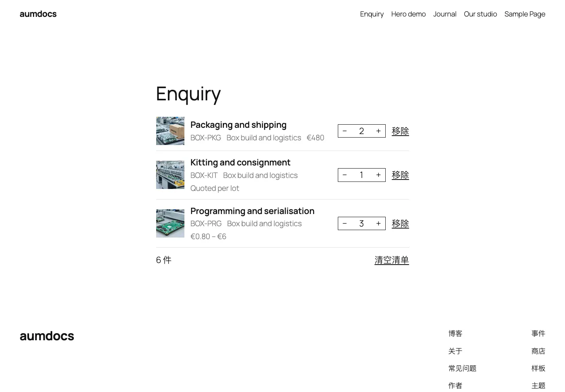Remove Packaging and shipping via 移除 link
565x392 pixels.
[400, 131]
